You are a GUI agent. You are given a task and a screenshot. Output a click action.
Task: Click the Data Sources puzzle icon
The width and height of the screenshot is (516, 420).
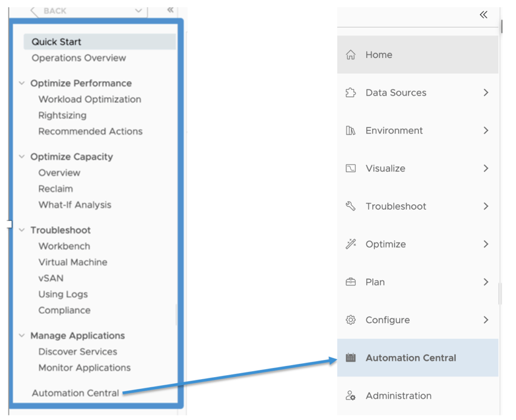pyautogui.click(x=351, y=93)
